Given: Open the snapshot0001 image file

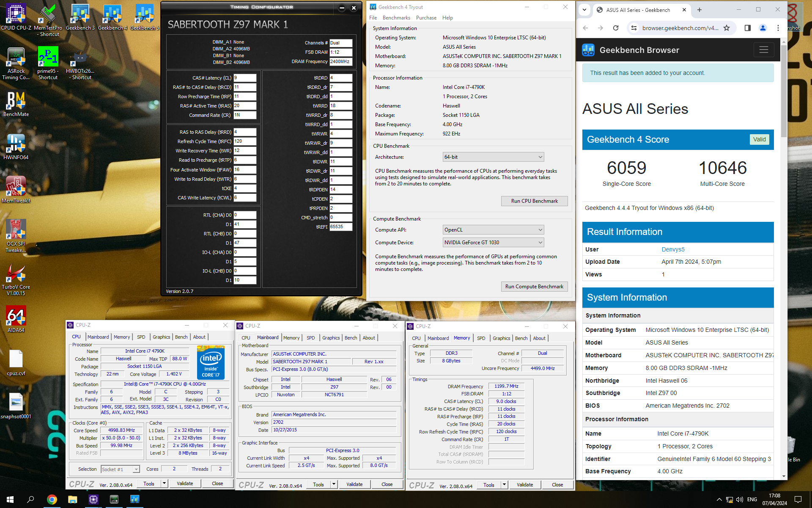Looking at the screenshot, I should coord(16,406).
